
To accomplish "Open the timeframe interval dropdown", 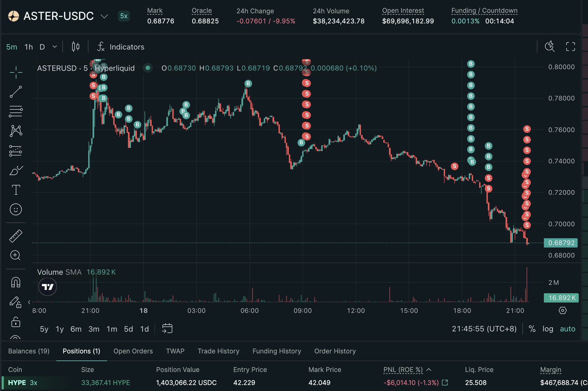I will pos(55,47).
